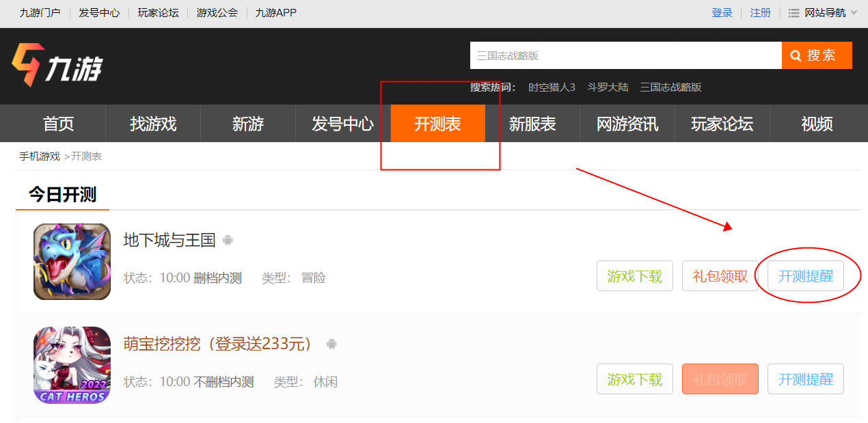The width and height of the screenshot is (868, 423).
Task: Click Android icon next to 萌宝挖挖挖
Action: [x=331, y=344]
